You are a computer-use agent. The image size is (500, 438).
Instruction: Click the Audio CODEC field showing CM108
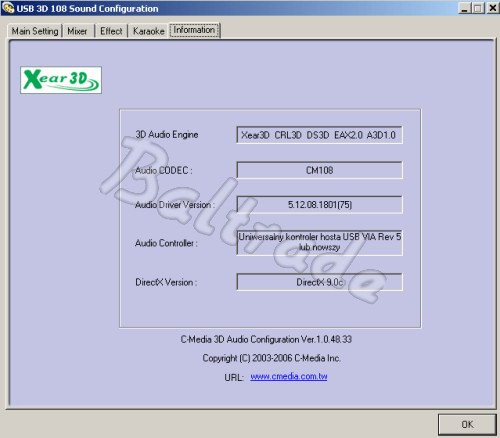click(x=319, y=170)
